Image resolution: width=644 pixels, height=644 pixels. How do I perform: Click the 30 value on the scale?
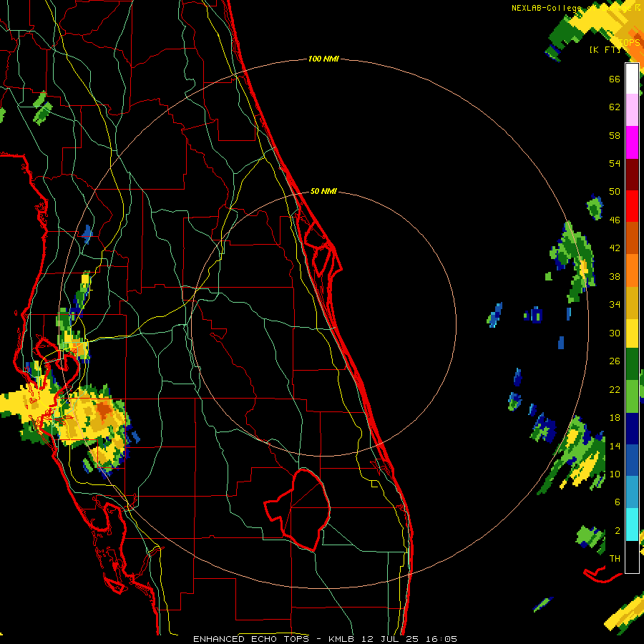click(x=615, y=333)
